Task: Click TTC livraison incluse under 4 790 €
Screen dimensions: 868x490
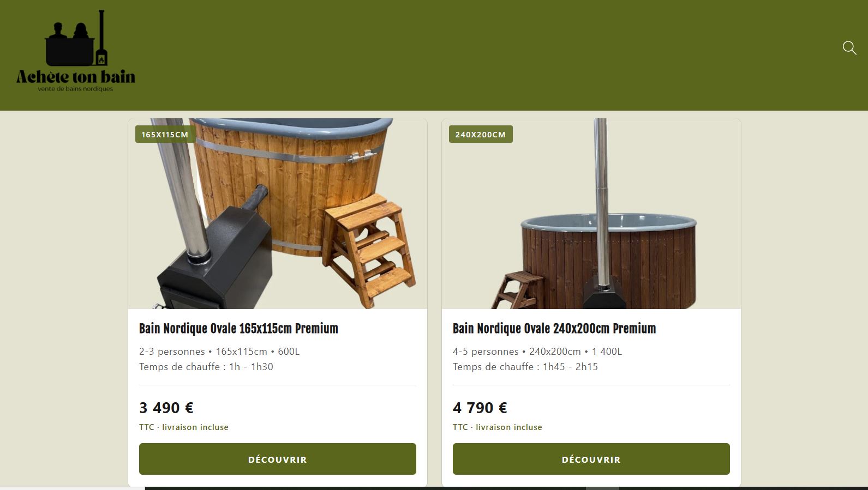Action: (x=498, y=427)
